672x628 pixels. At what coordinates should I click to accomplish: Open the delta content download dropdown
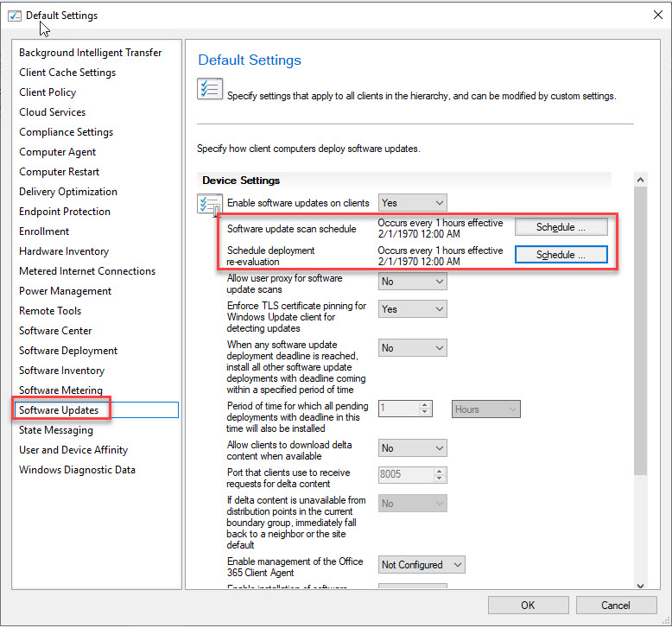[413, 448]
